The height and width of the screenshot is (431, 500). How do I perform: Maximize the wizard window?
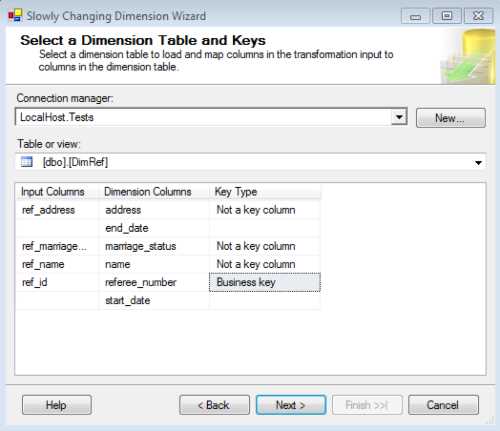click(447, 16)
